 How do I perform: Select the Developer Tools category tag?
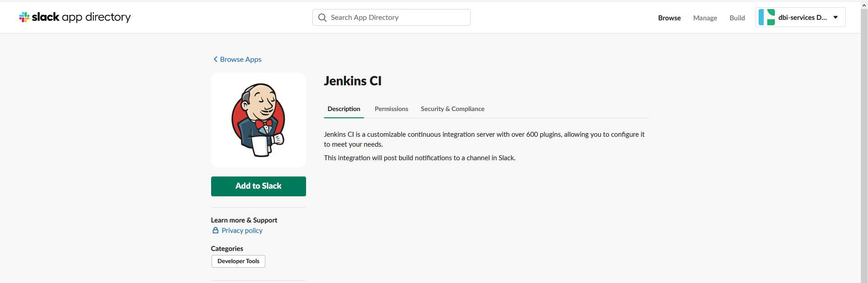[x=238, y=261]
